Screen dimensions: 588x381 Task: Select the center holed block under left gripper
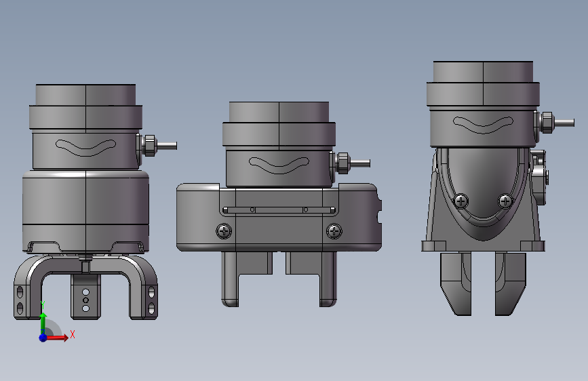point(86,296)
